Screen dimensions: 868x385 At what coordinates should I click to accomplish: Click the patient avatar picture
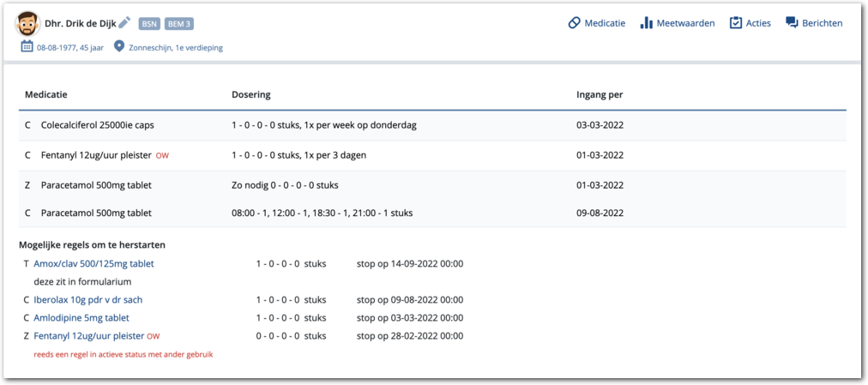click(x=27, y=23)
